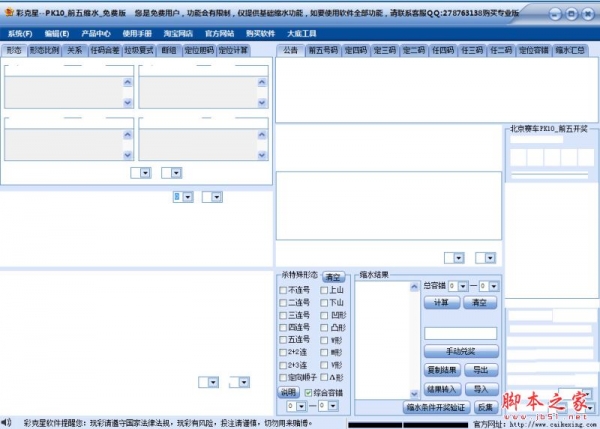Click the input field above 手动兑奖
The height and width of the screenshot is (429, 600).
click(460, 333)
